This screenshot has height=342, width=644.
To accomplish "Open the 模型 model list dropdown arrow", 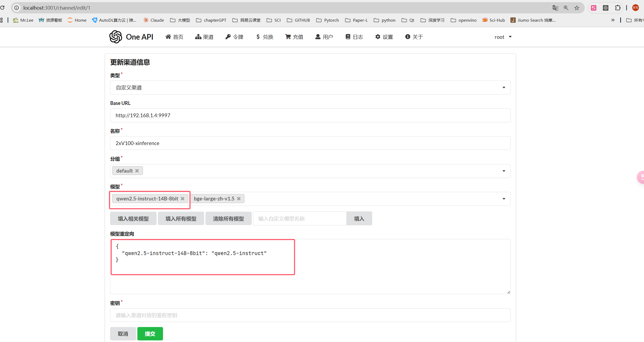I will 504,199.
